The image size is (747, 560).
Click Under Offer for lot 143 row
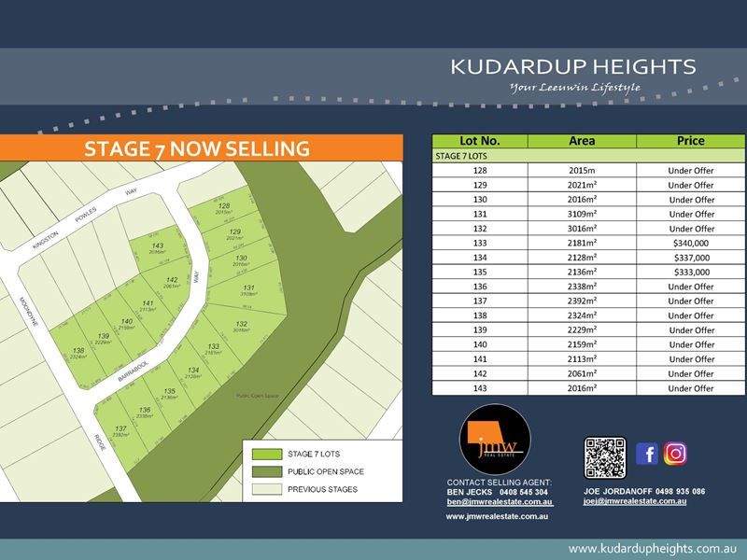691,388
